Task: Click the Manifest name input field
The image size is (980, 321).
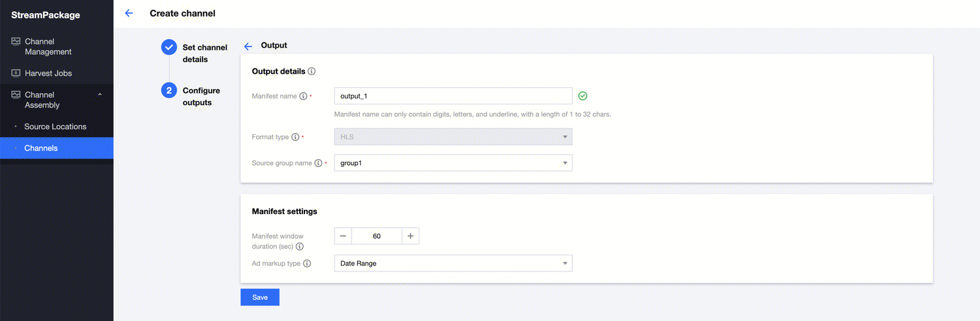Action: pos(453,96)
